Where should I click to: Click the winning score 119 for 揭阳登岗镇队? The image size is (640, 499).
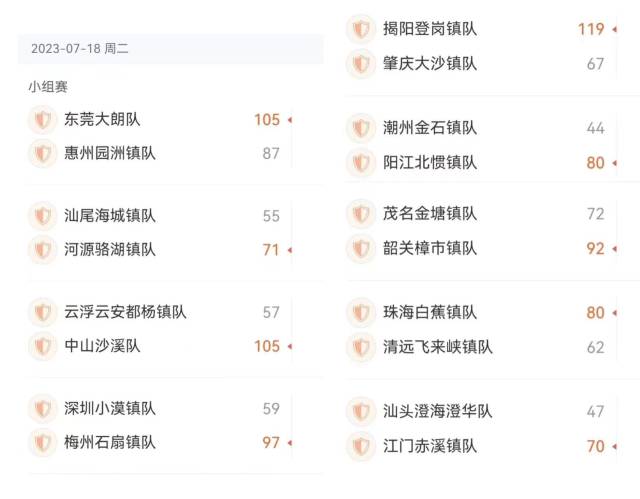click(x=591, y=29)
